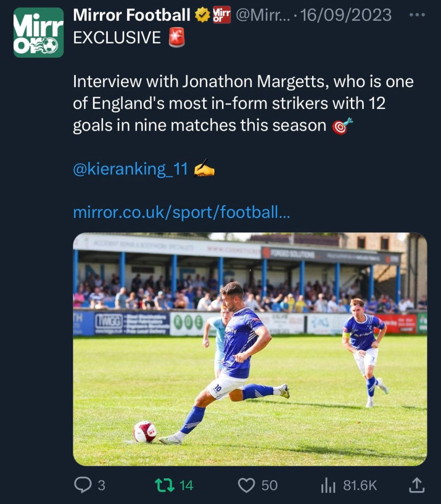Open the footballer penalty photo

point(250,349)
